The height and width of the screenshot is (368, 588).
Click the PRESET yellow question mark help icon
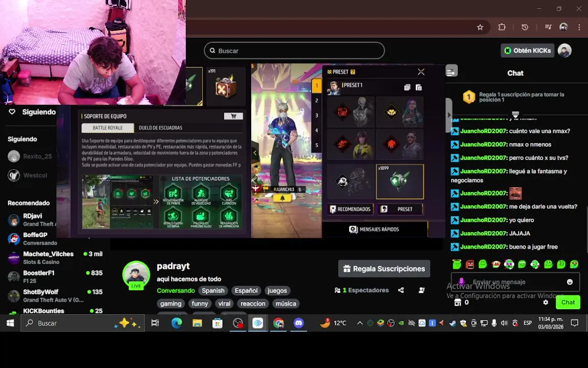pyautogui.click(x=353, y=72)
